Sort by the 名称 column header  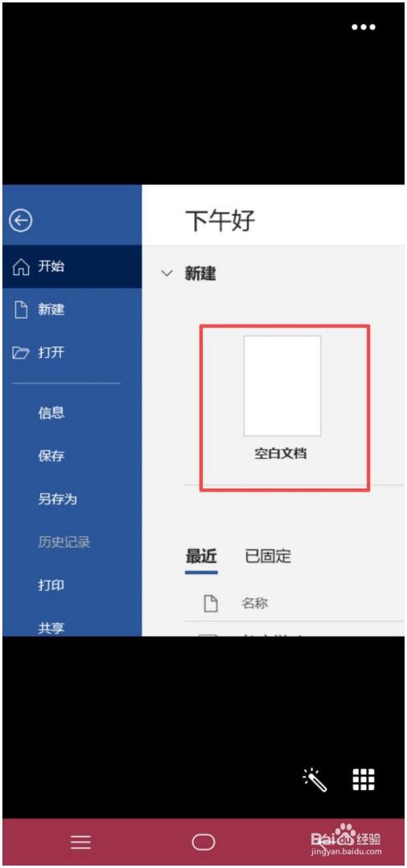click(255, 603)
